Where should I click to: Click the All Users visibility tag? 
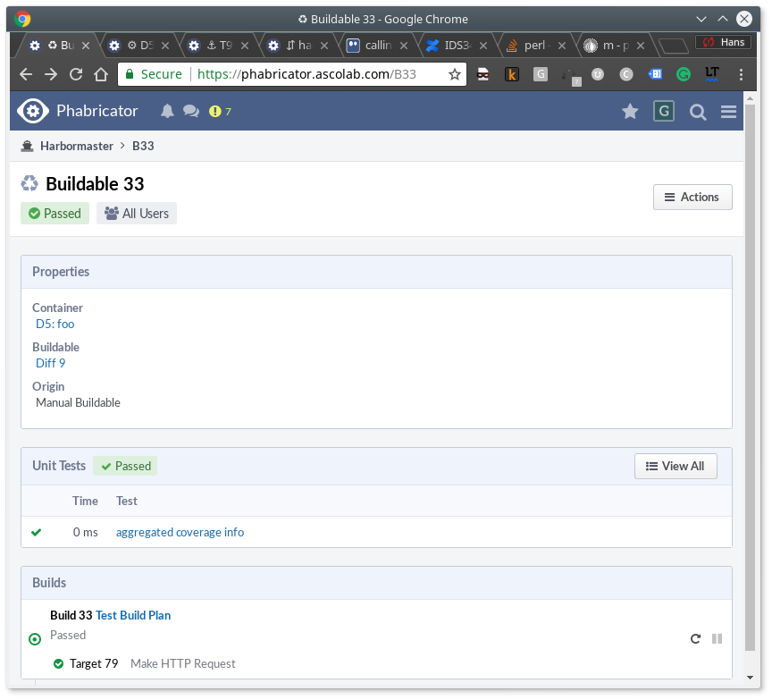(137, 214)
